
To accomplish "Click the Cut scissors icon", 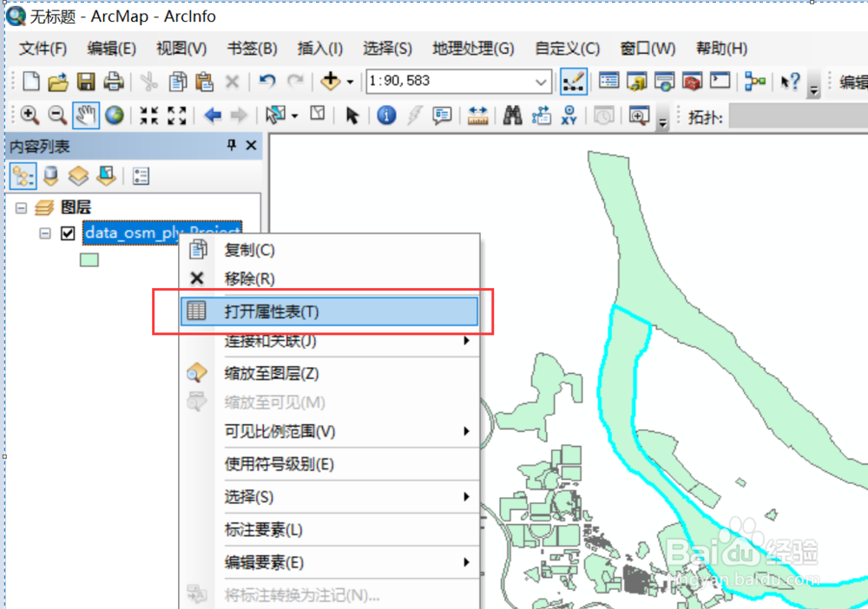I will [148, 82].
